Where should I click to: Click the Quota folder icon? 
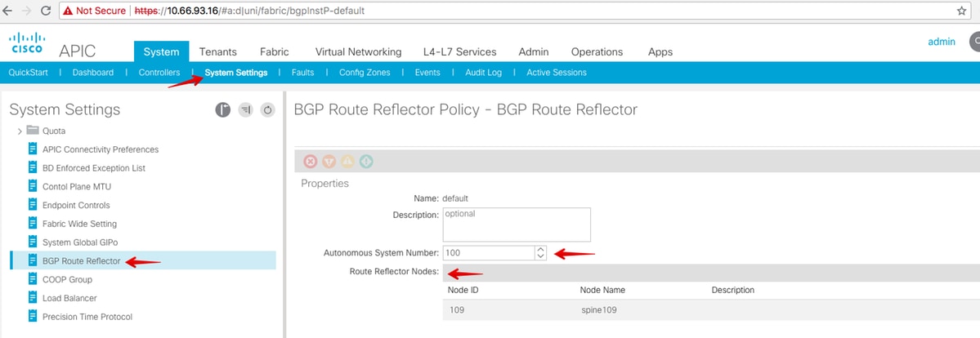(x=33, y=131)
